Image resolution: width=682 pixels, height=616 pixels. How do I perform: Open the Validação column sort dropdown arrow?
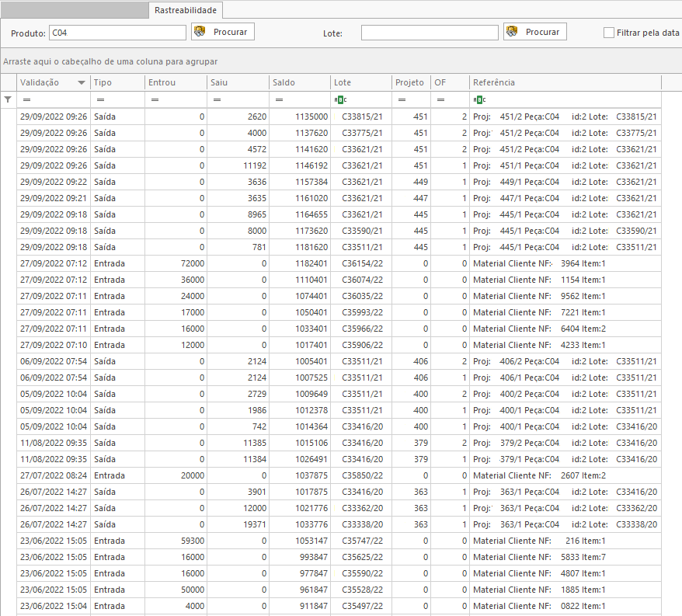click(x=82, y=83)
